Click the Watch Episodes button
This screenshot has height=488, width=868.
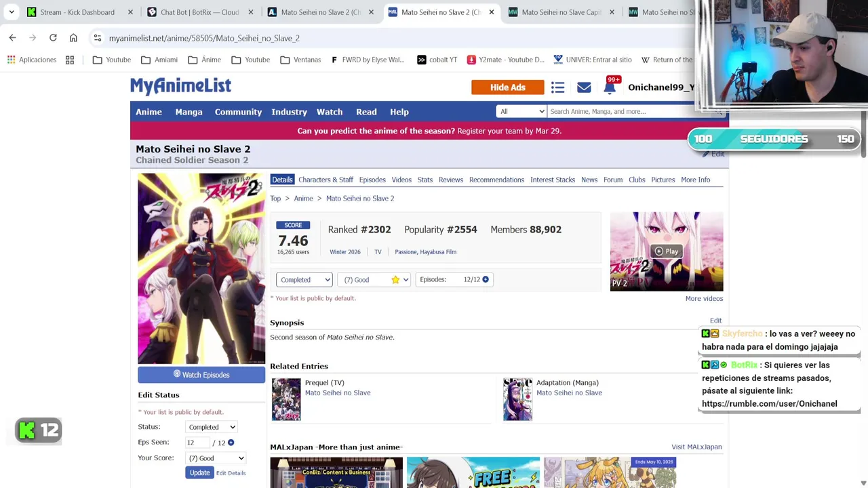pyautogui.click(x=201, y=375)
